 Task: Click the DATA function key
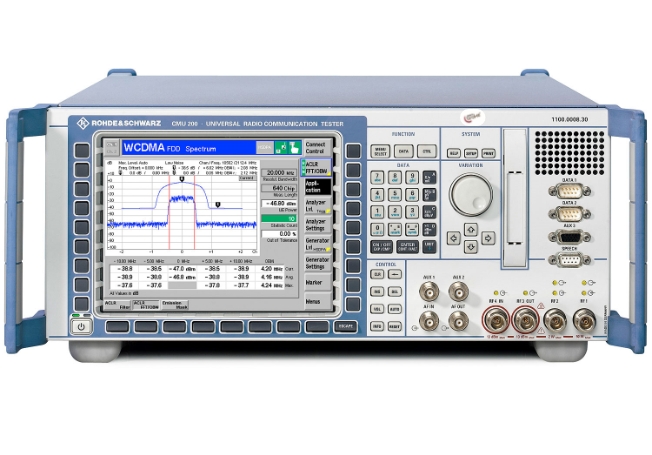coord(403,151)
